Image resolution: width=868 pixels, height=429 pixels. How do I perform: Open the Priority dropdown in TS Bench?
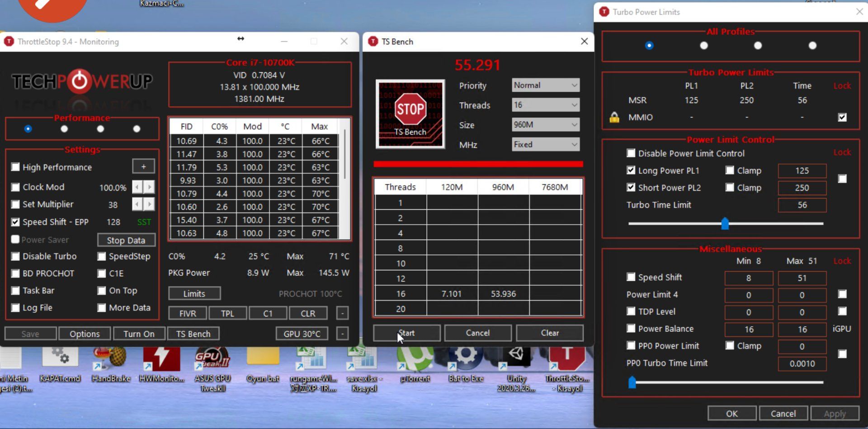tap(546, 85)
